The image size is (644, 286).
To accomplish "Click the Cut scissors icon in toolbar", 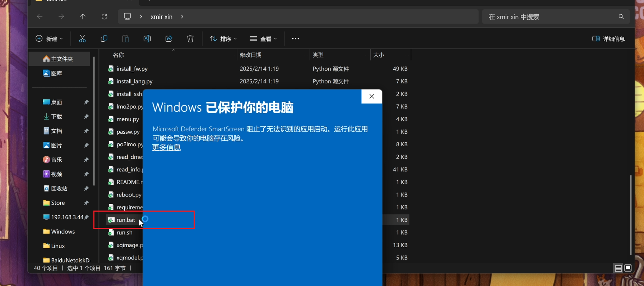I will 82,39.
